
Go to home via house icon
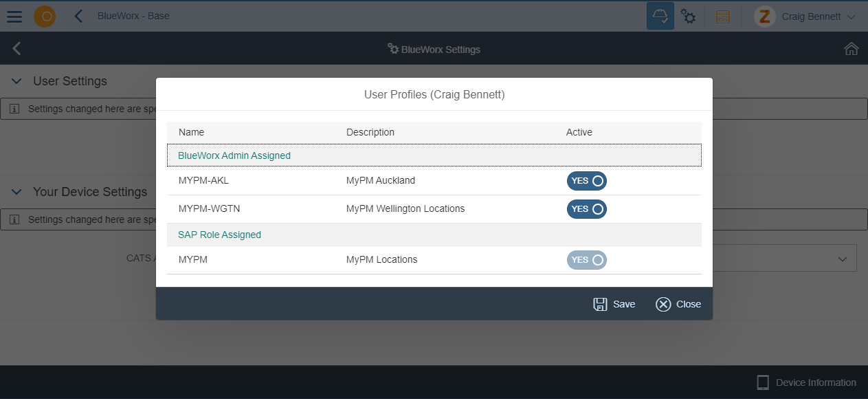[x=852, y=49]
